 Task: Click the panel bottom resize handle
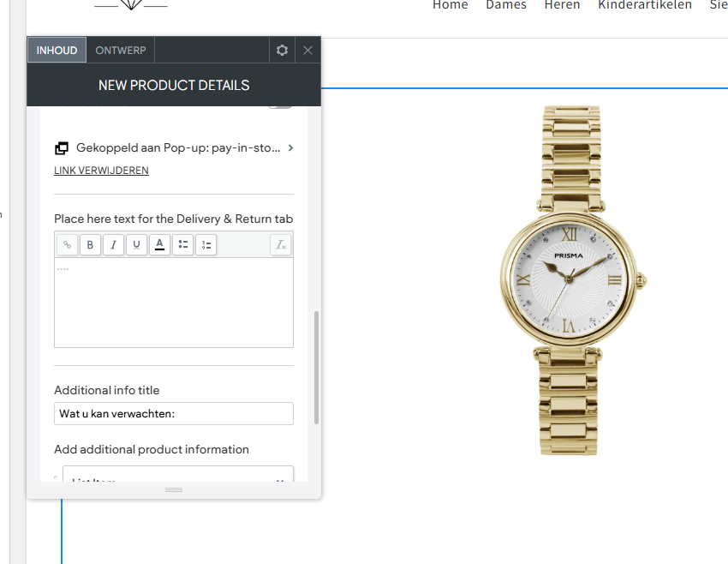(174, 489)
